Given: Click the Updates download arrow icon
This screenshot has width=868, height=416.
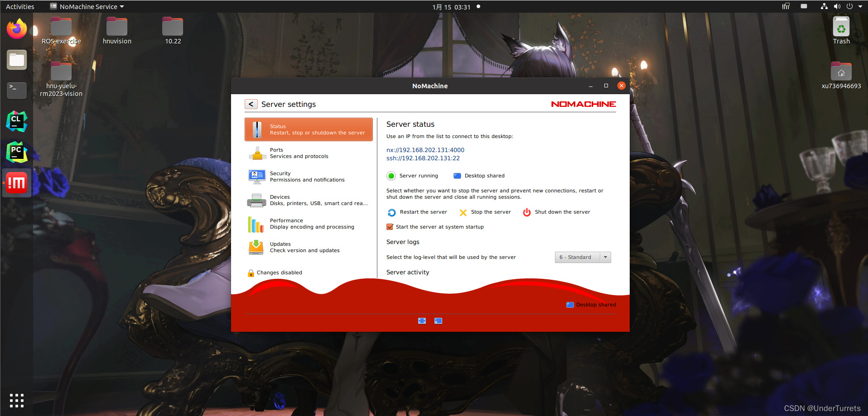Looking at the screenshot, I should [x=256, y=247].
